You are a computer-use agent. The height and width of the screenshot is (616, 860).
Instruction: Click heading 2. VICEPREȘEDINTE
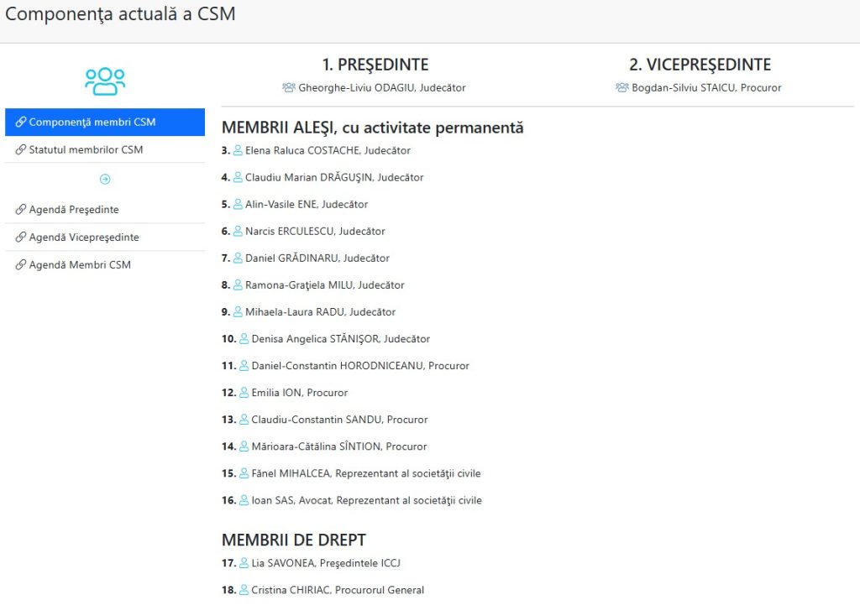(700, 65)
